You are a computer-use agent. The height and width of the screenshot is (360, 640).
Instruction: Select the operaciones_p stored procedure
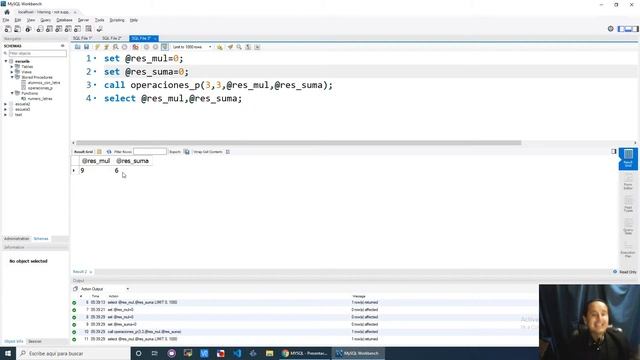[40, 88]
